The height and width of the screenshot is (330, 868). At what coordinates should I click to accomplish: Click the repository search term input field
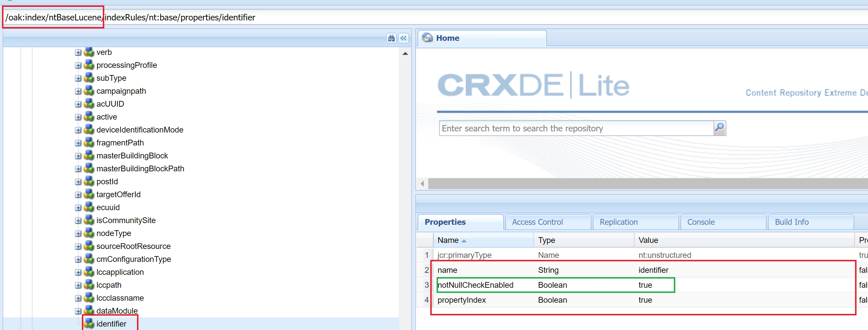(x=576, y=128)
